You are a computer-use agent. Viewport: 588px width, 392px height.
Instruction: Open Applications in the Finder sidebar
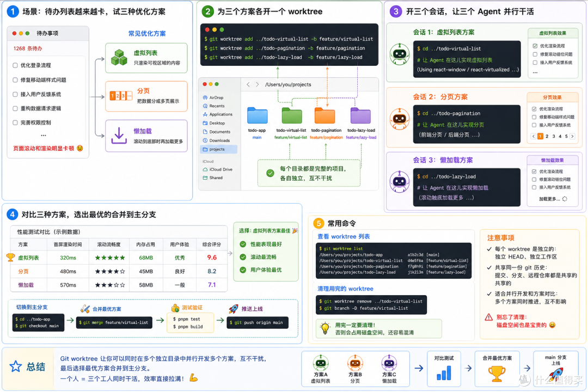coord(217,114)
